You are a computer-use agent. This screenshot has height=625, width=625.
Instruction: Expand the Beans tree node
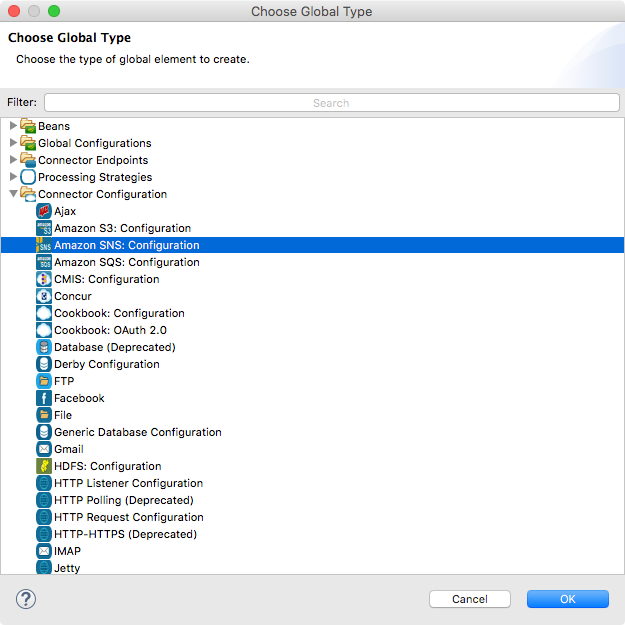coord(13,126)
